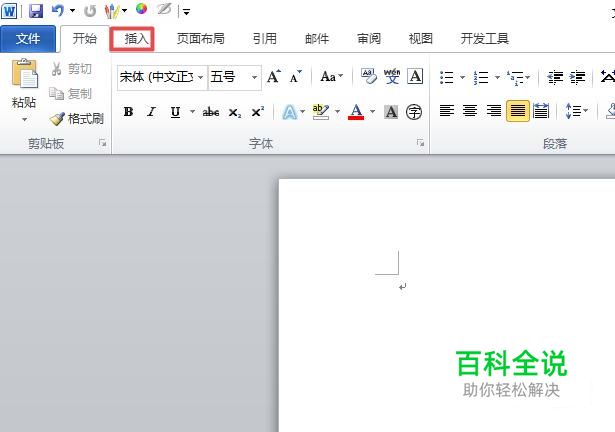
Task: Toggle Bold formatting
Action: [128, 112]
